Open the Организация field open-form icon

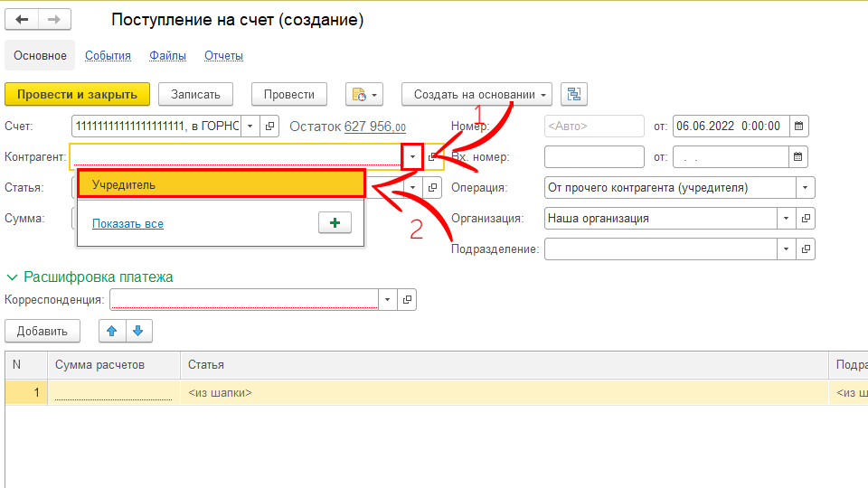[x=806, y=218]
